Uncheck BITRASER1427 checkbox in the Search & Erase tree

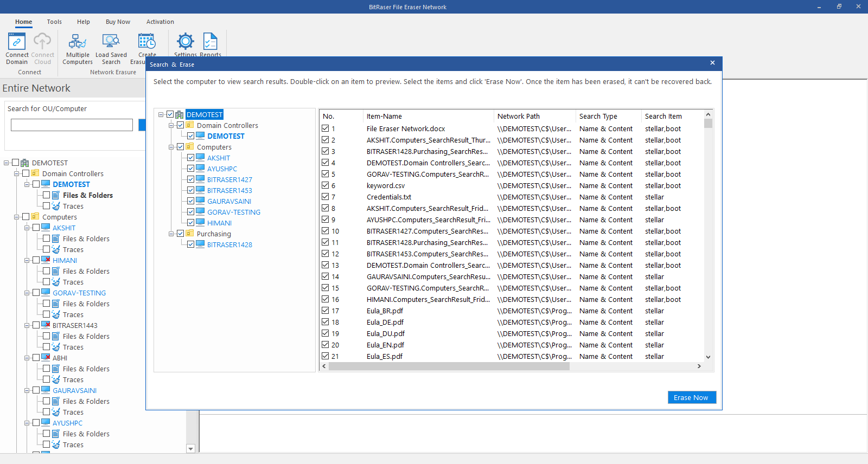(x=191, y=179)
